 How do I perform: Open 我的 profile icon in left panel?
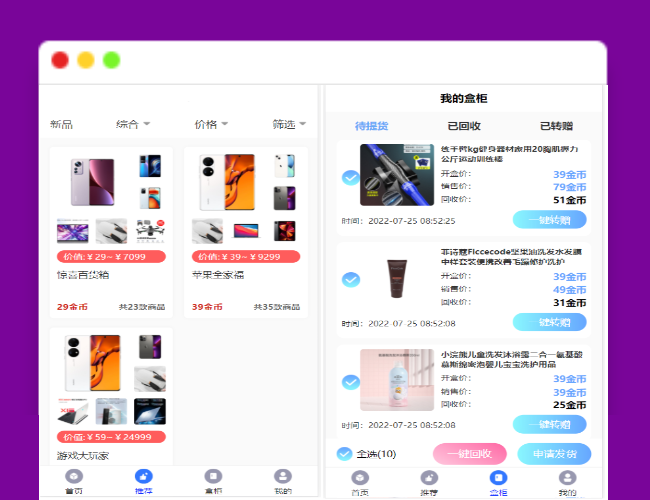[283, 476]
